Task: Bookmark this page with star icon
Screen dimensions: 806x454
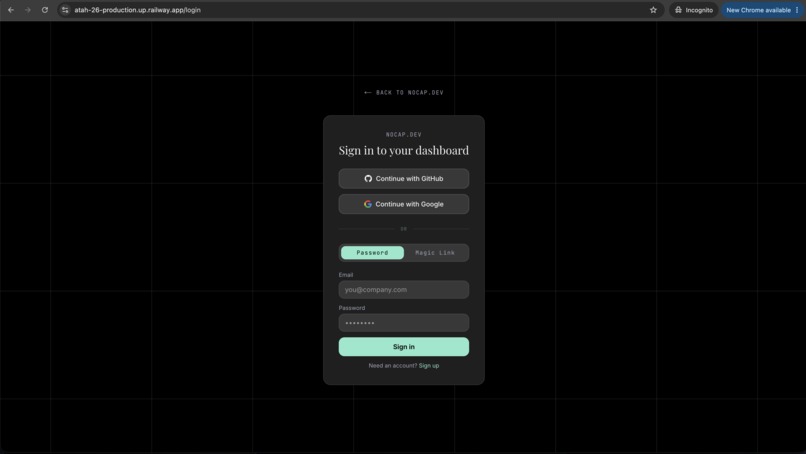Action: pyautogui.click(x=653, y=10)
